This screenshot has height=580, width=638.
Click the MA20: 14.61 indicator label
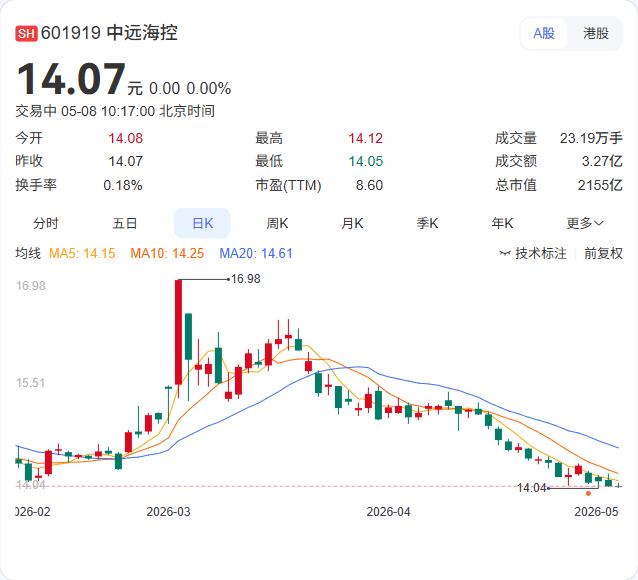(256, 253)
